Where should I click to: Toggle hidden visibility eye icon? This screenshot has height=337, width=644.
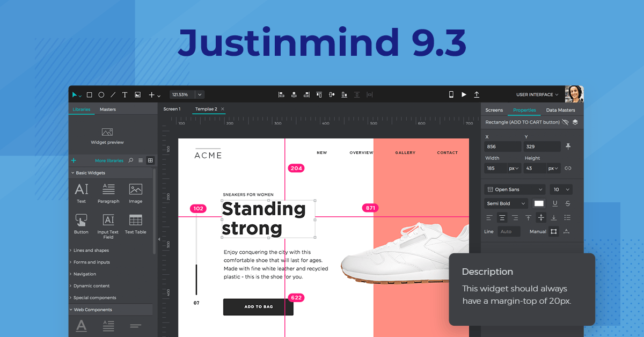point(565,122)
